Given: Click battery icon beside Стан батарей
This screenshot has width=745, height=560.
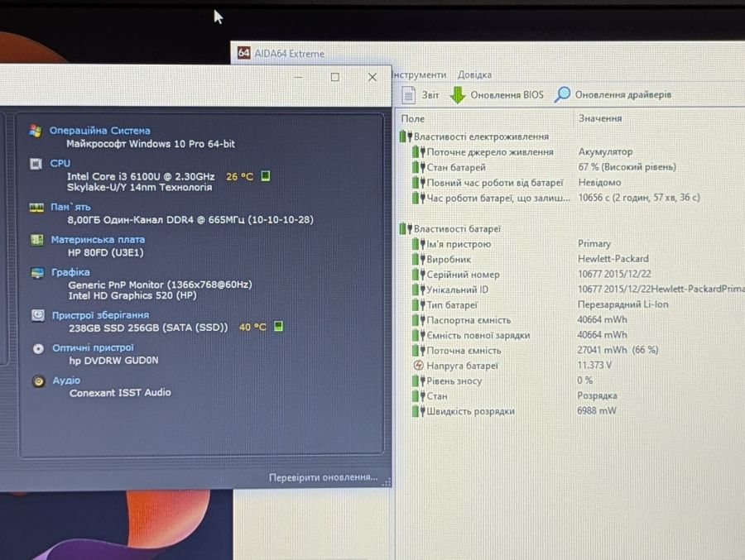Looking at the screenshot, I should click(x=418, y=167).
